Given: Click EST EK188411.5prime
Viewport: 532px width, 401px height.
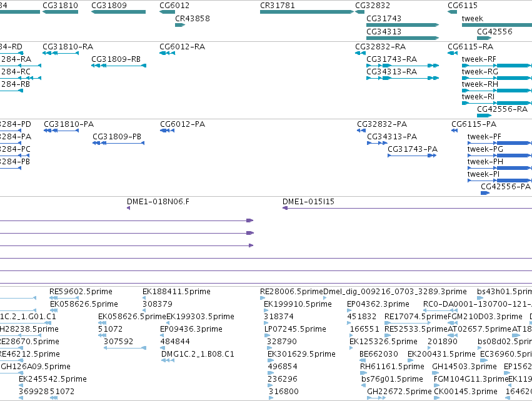Looking at the screenshot, I should (x=176, y=292).
